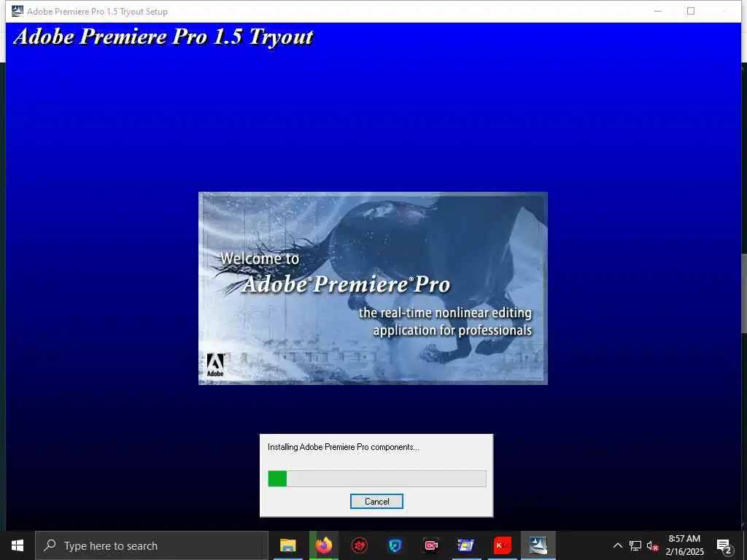This screenshot has height=560, width=747.
Task: Open the blue shield app on taskbar
Action: click(395, 545)
